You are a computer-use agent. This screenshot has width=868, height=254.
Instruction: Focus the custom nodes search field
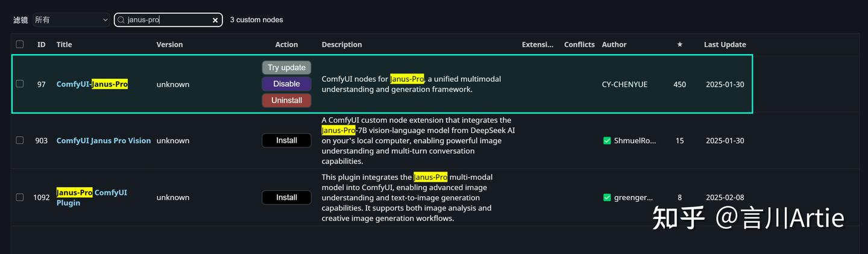pyautogui.click(x=167, y=20)
